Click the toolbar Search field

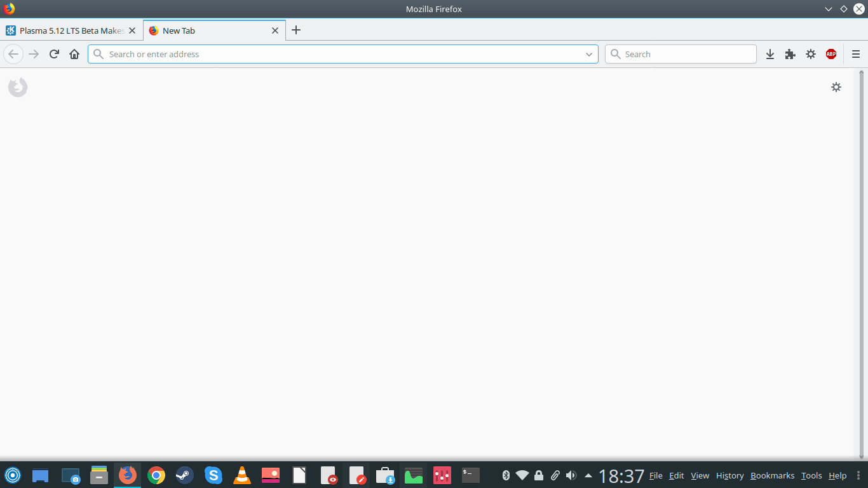pos(681,54)
